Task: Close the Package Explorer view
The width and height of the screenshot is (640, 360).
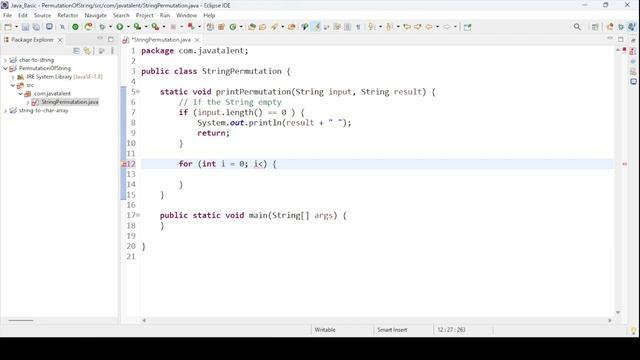Action: (x=60, y=40)
